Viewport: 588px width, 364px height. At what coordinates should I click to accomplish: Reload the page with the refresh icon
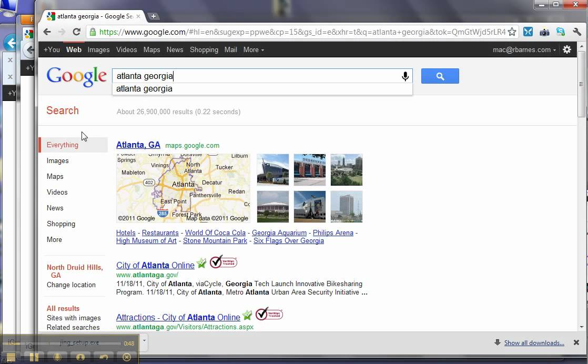pos(76,32)
